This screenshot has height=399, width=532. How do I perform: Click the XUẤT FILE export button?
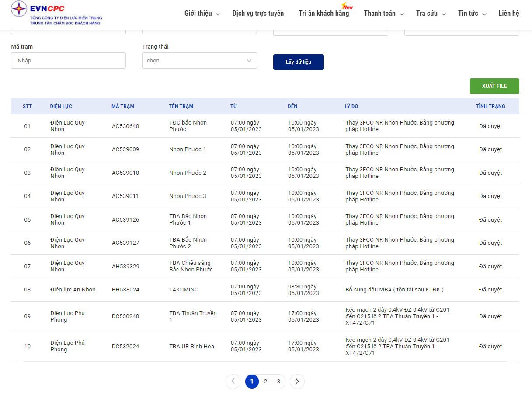click(494, 86)
